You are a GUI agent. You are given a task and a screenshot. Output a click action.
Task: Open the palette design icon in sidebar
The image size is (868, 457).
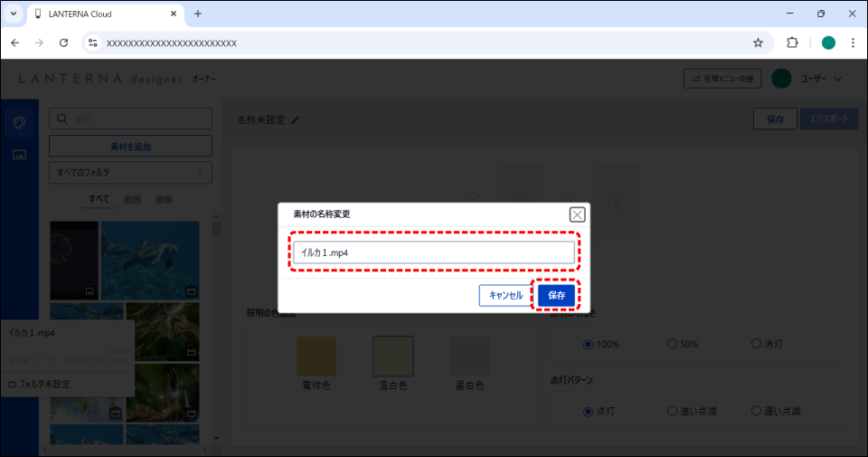point(19,123)
